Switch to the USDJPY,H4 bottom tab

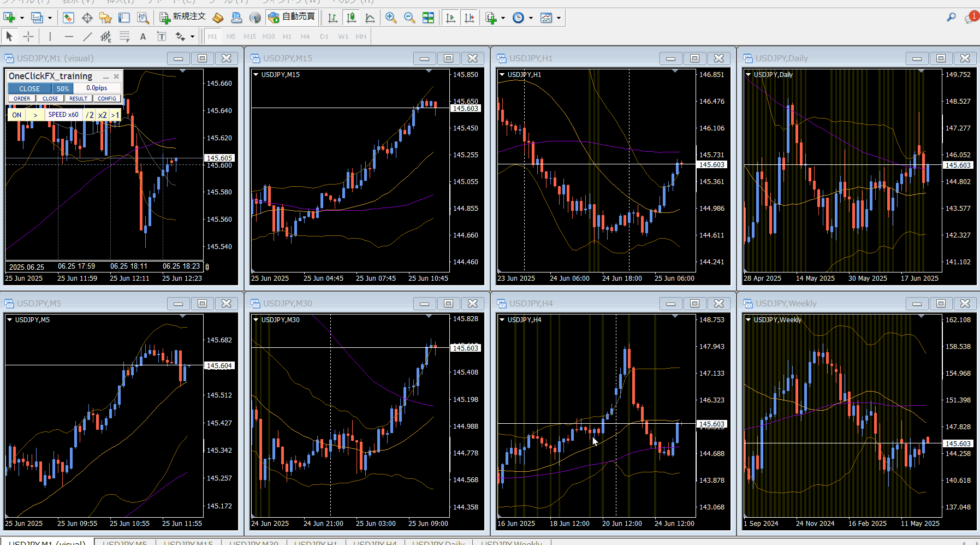(375, 543)
